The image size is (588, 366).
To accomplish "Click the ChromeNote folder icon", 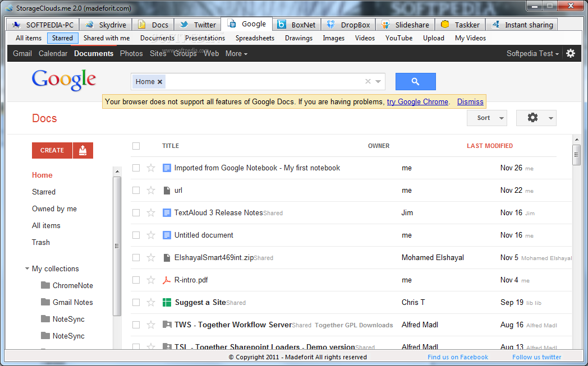I will (x=45, y=285).
